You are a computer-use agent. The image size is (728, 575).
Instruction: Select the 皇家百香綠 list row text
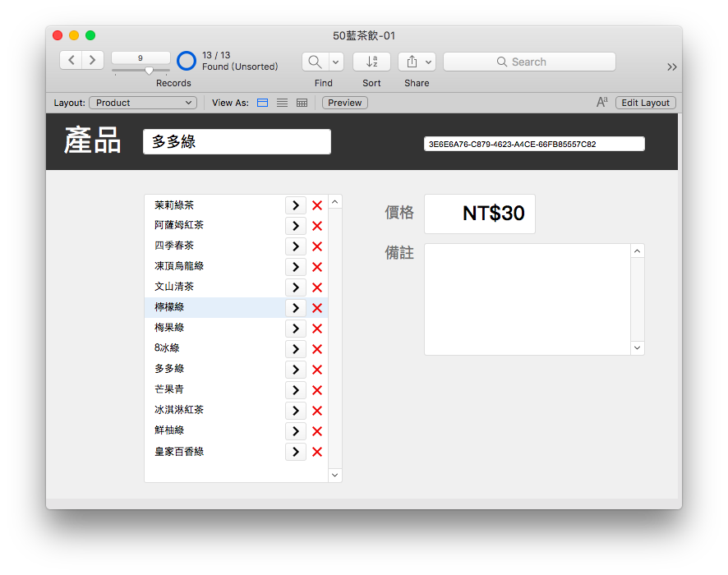click(x=179, y=452)
